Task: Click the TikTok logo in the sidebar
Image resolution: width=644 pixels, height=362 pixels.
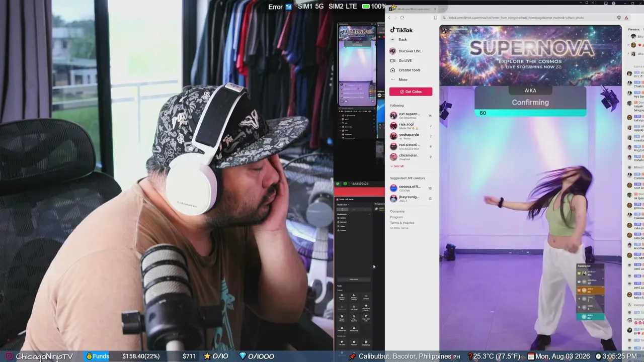Action: (x=401, y=30)
